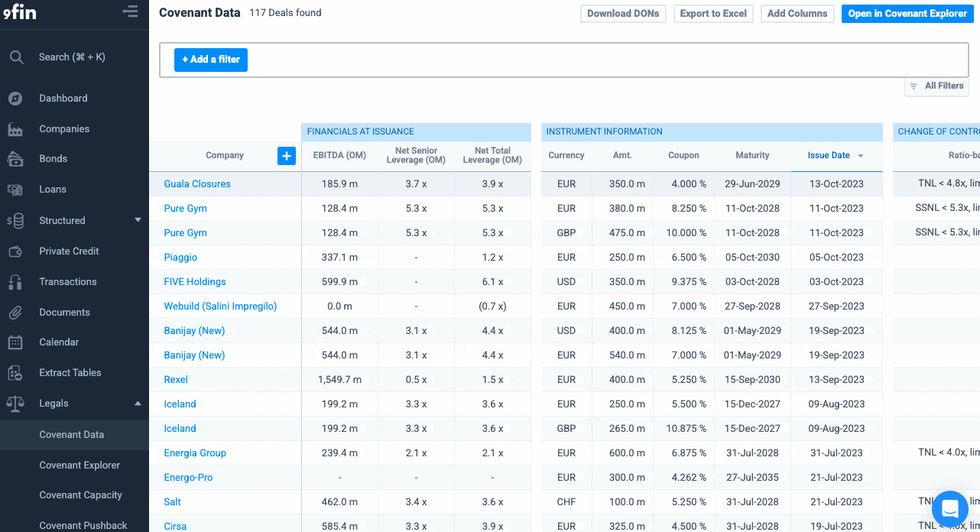Sort by the Maturity column header
The width and height of the screenshot is (980, 532).
coord(752,156)
